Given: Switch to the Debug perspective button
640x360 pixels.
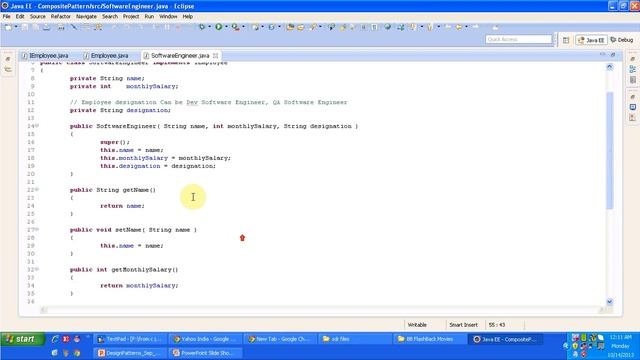Looking at the screenshot, I should click(x=622, y=40).
